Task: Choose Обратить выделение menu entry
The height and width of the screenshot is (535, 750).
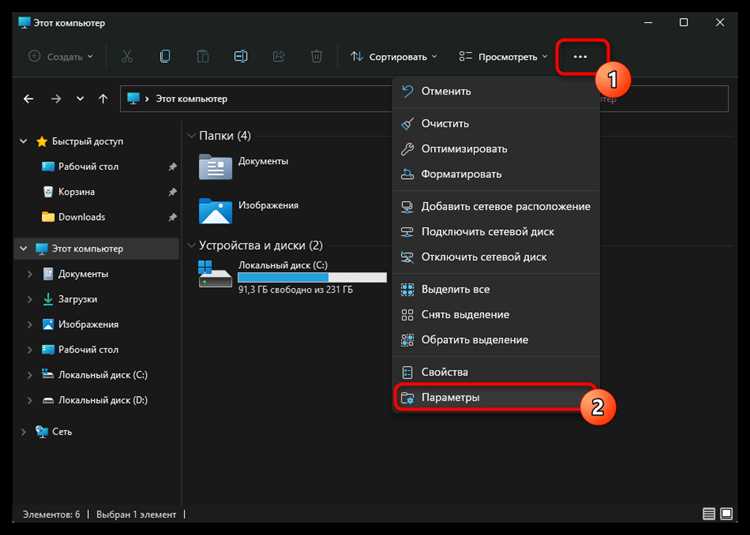Action: pyautogui.click(x=496, y=340)
